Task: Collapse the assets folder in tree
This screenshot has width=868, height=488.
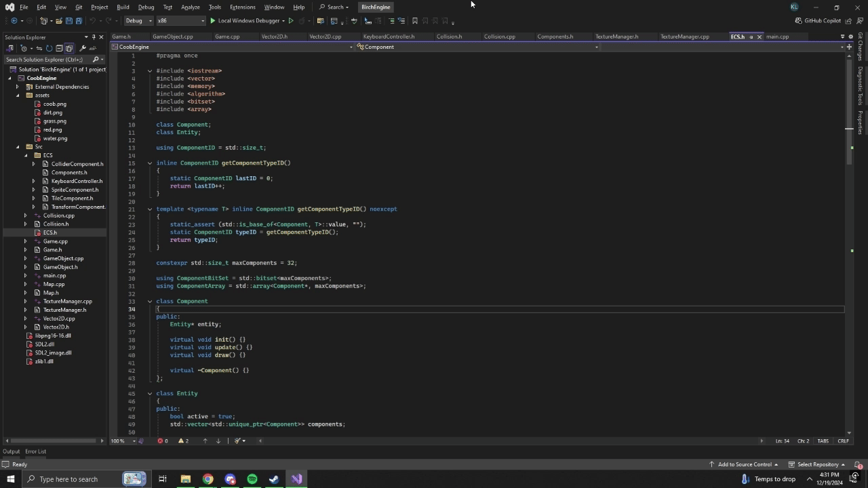Action: pyautogui.click(x=18, y=96)
